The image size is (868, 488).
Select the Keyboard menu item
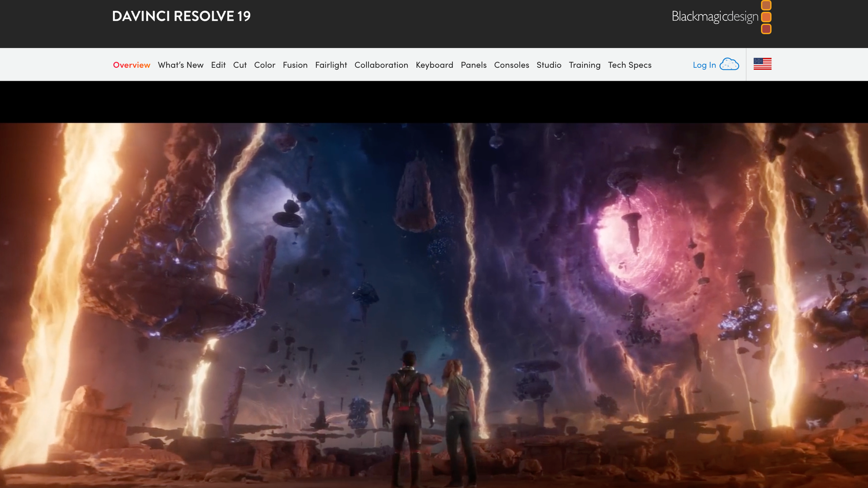(434, 65)
